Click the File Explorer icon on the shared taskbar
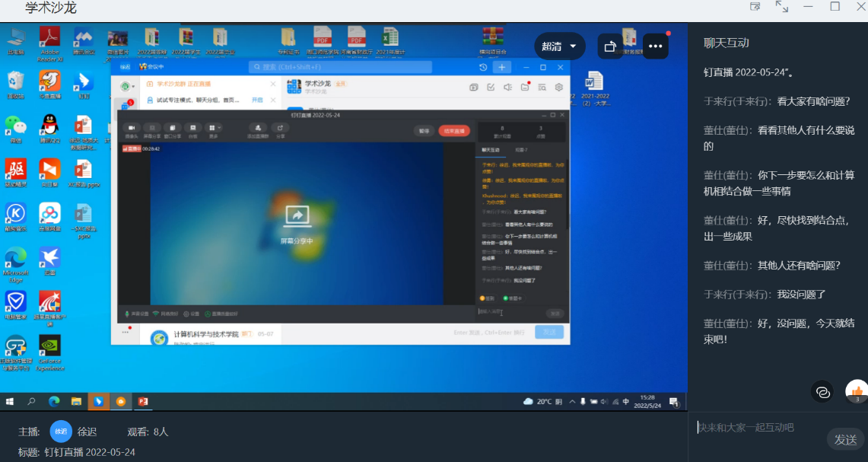The width and height of the screenshot is (868, 462). [76, 402]
